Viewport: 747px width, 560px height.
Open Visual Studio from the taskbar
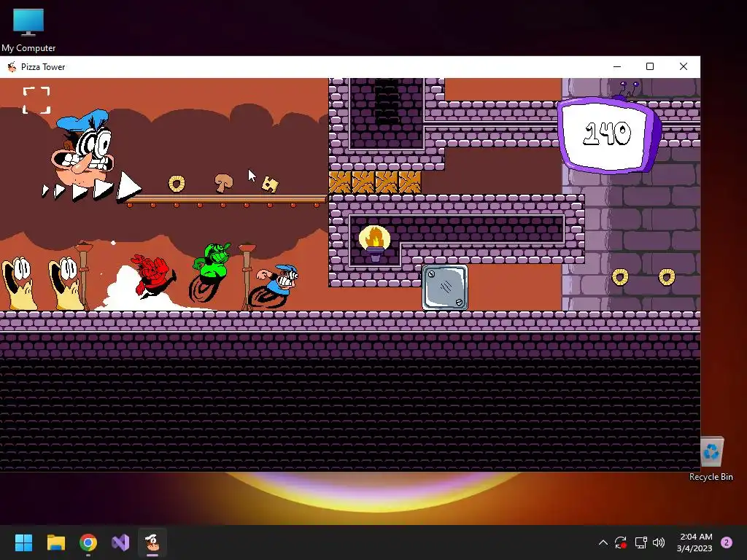(x=120, y=542)
